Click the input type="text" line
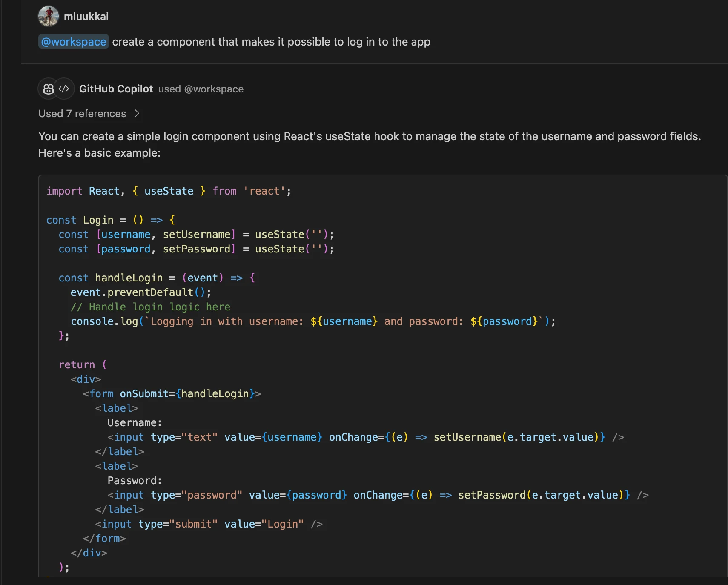This screenshot has height=585, width=728. (x=366, y=437)
